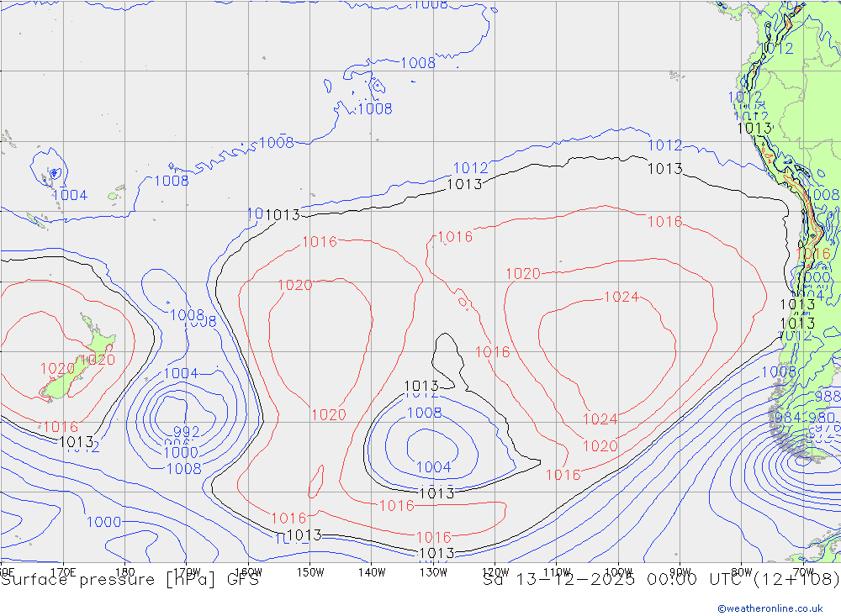Image resolution: width=841 pixels, height=616 pixels.
Task: Click the 980 isobar label near Patagonia
Action: 821,417
